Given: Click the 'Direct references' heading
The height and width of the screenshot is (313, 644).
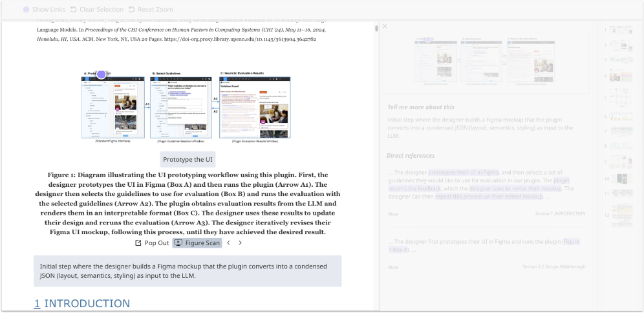Looking at the screenshot, I should (411, 156).
